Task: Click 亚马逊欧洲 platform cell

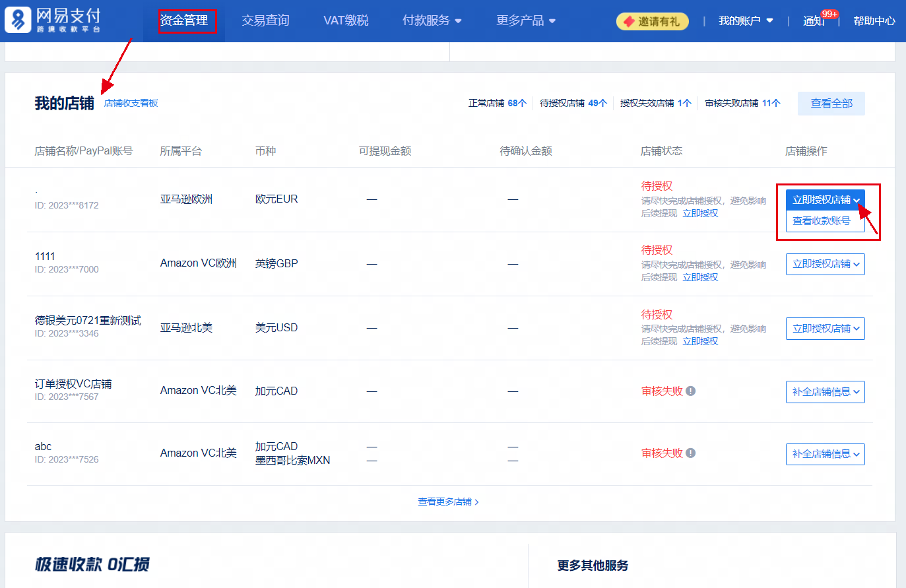Action: pyautogui.click(x=186, y=199)
